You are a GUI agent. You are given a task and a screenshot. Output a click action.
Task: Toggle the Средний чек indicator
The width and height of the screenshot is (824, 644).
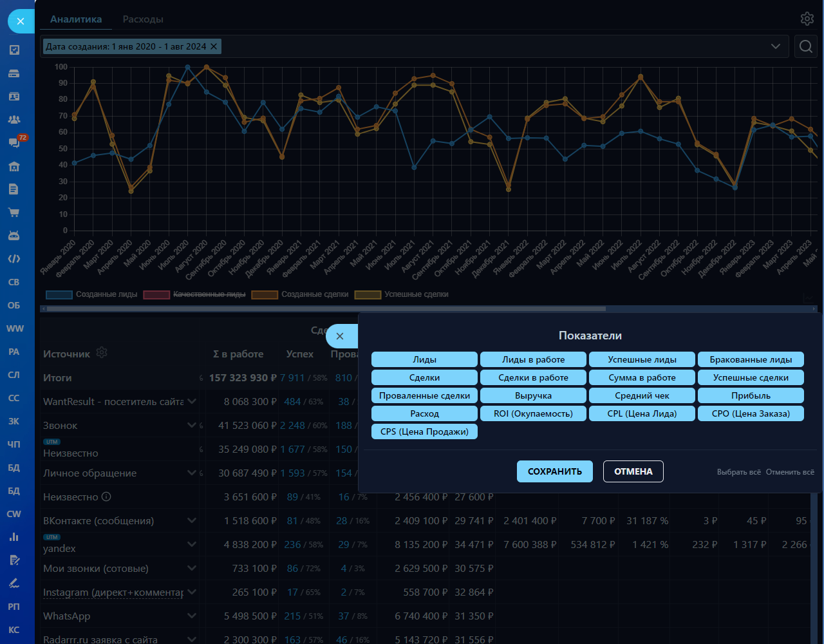pyautogui.click(x=642, y=395)
